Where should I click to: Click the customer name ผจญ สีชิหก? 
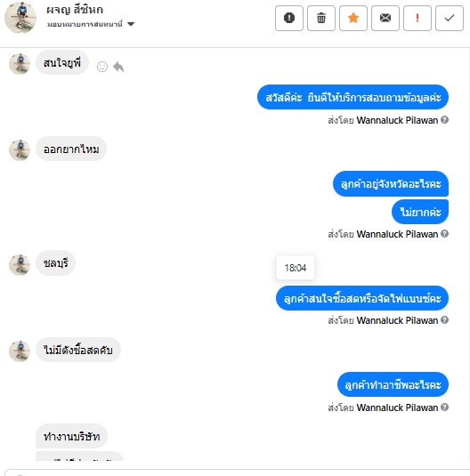[x=75, y=10]
